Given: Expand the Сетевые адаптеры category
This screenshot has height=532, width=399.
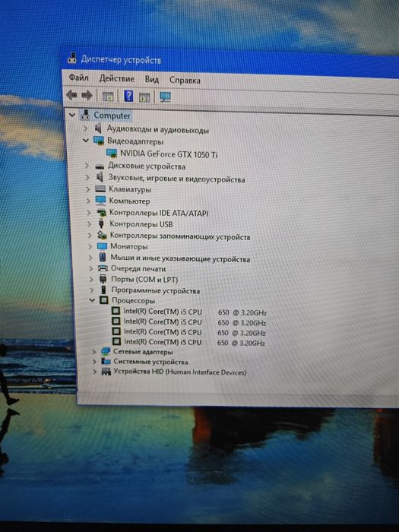Looking at the screenshot, I should click(x=94, y=351).
